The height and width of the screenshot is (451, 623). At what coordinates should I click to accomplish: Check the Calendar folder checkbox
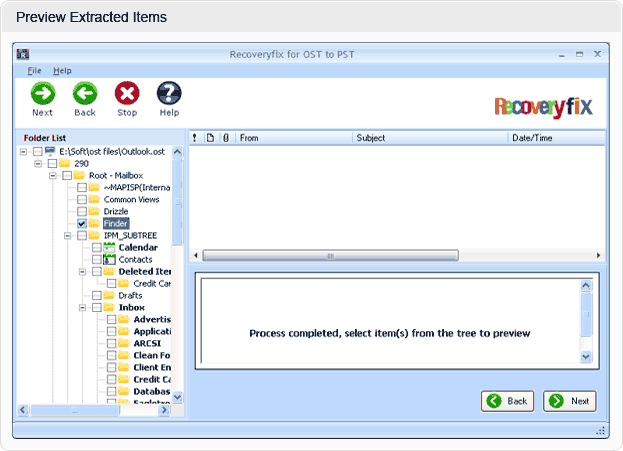(97, 248)
